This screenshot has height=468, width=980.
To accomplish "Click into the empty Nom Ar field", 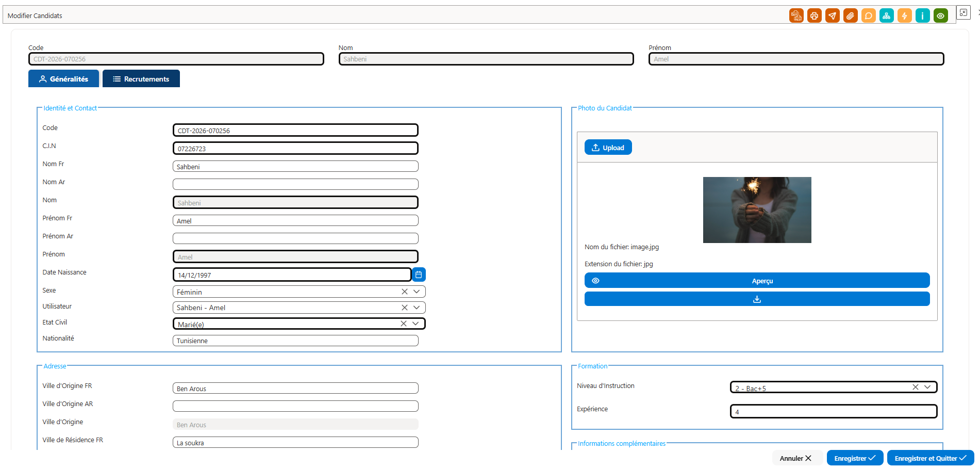I will (x=295, y=184).
